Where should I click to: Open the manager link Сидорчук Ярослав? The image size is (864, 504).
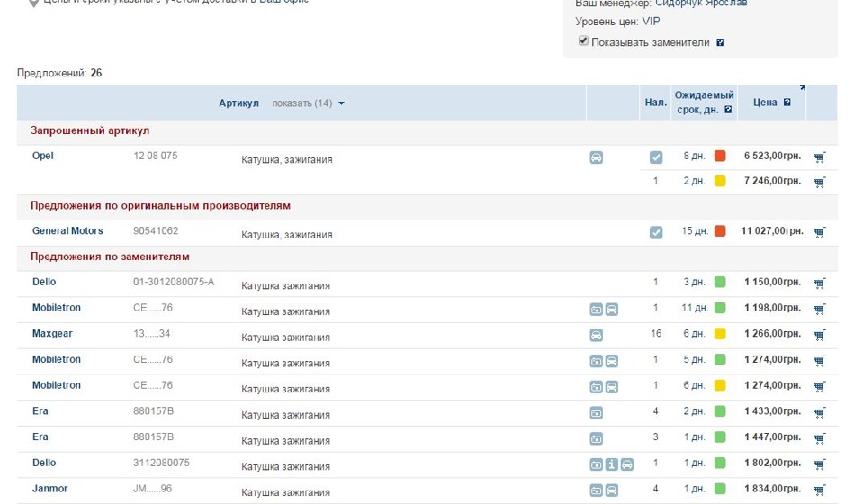[701, 4]
